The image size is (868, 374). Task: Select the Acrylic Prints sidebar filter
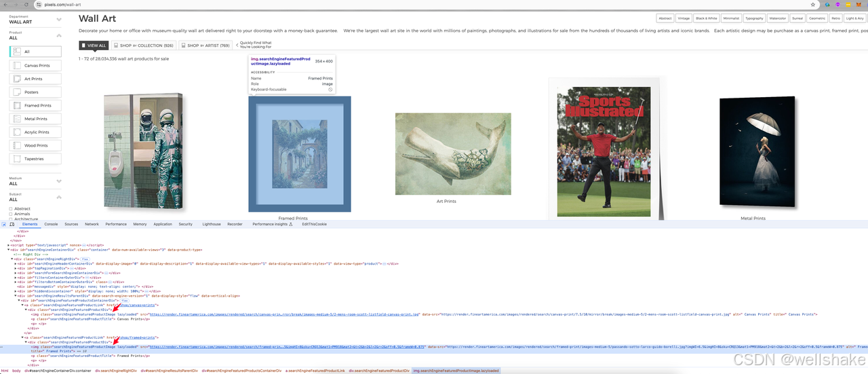35,132
